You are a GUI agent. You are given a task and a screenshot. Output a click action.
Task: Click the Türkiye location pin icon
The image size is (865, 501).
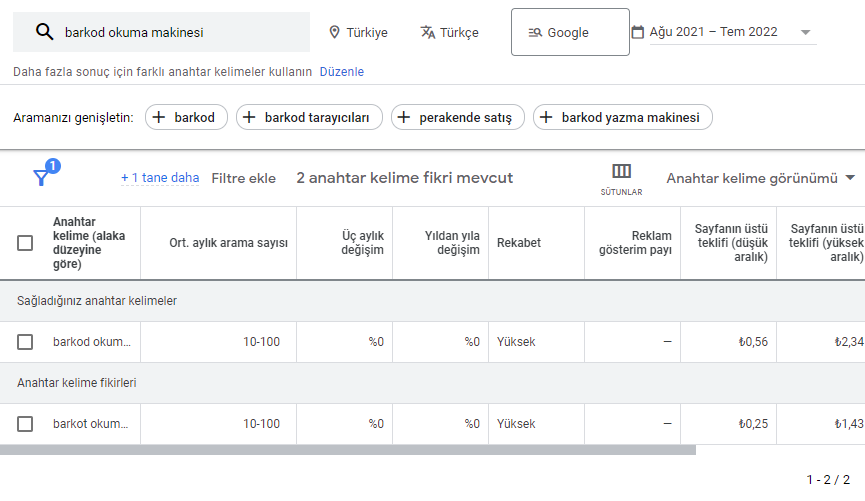[335, 32]
